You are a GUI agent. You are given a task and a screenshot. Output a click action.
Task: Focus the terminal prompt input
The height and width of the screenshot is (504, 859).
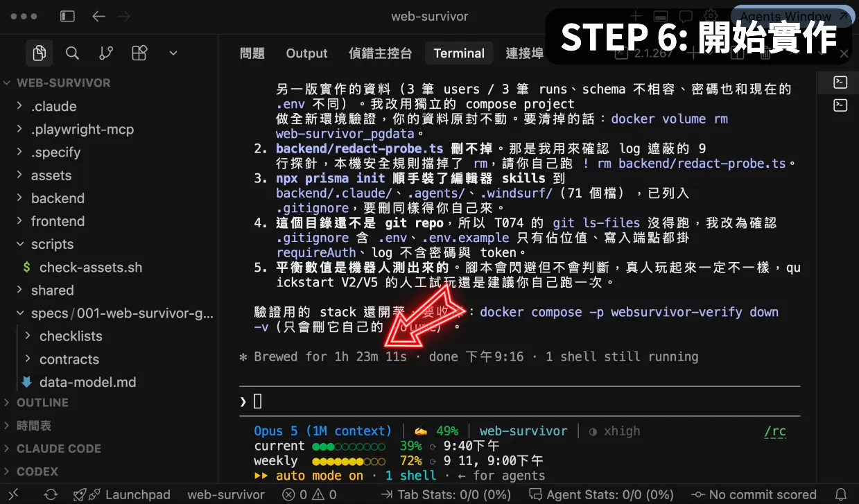(520, 401)
